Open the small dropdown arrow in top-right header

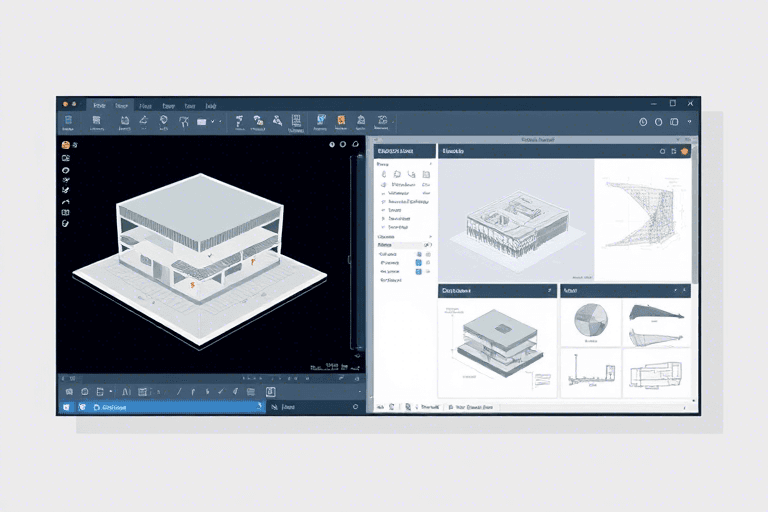click(690, 122)
